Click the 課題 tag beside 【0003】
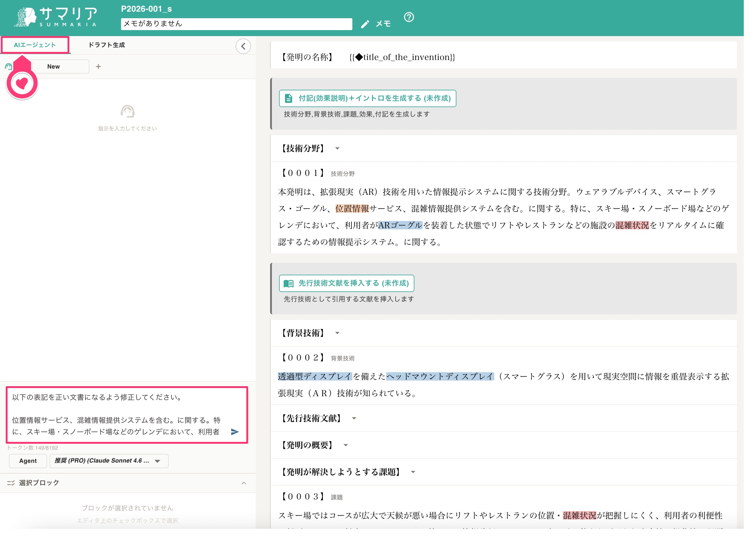The image size is (756, 541). (337, 497)
